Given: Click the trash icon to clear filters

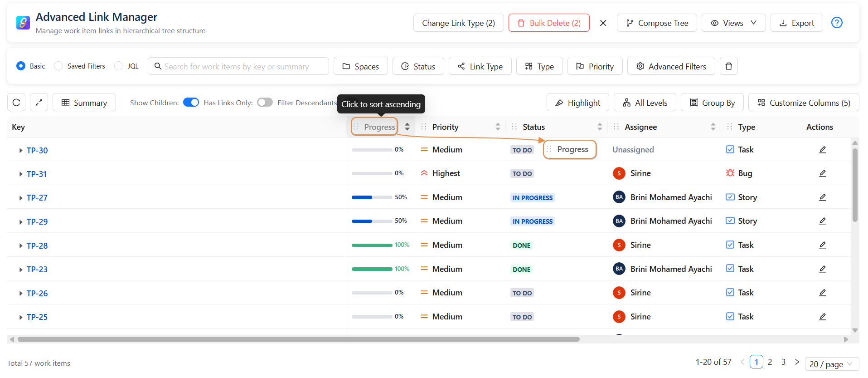Looking at the screenshot, I should click(x=728, y=66).
